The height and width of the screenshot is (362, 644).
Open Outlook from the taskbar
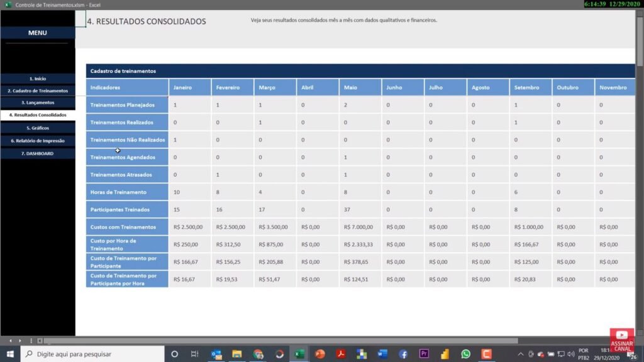[x=216, y=354]
